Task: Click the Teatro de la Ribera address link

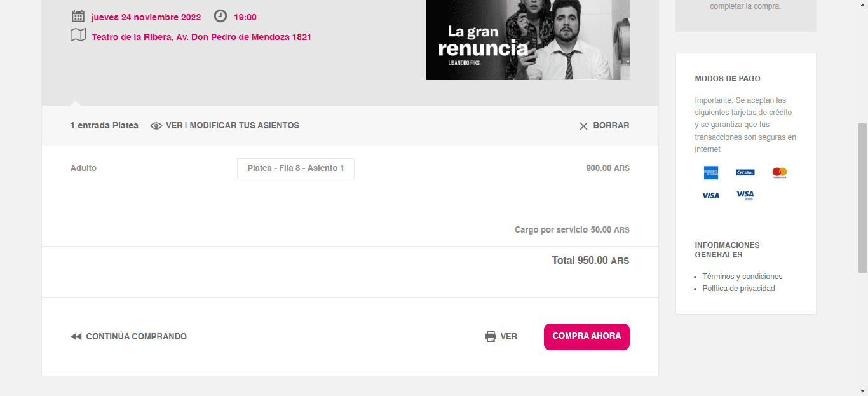Action: [x=201, y=37]
